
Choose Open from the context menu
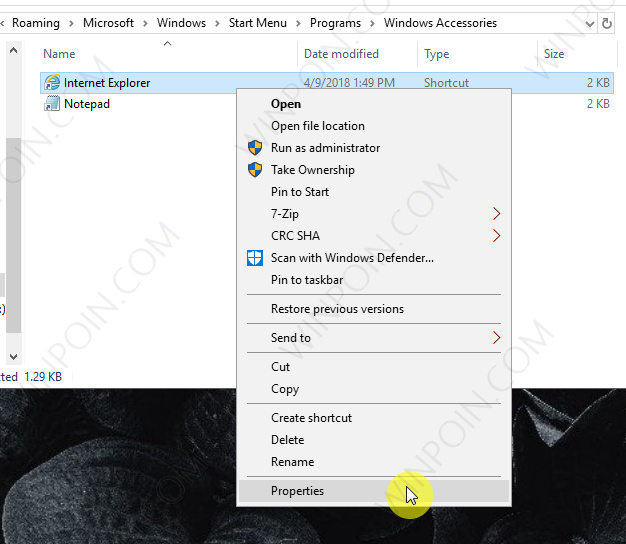[374, 104]
